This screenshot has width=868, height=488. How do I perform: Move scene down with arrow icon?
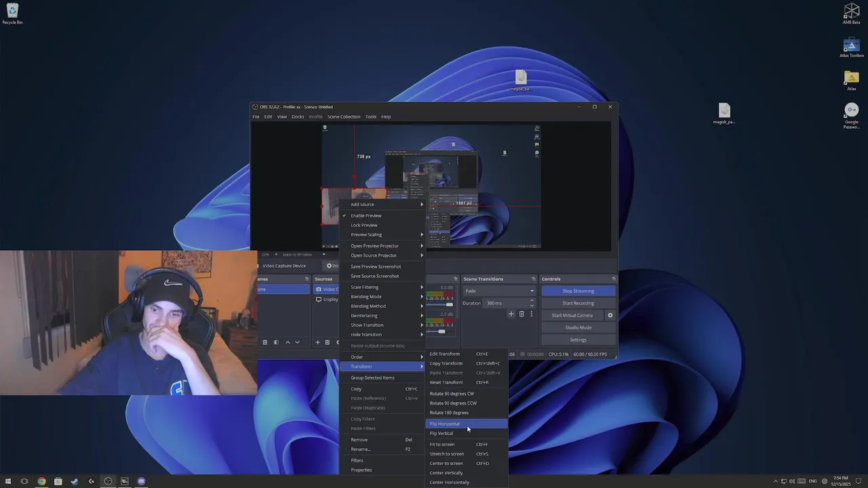point(297,342)
